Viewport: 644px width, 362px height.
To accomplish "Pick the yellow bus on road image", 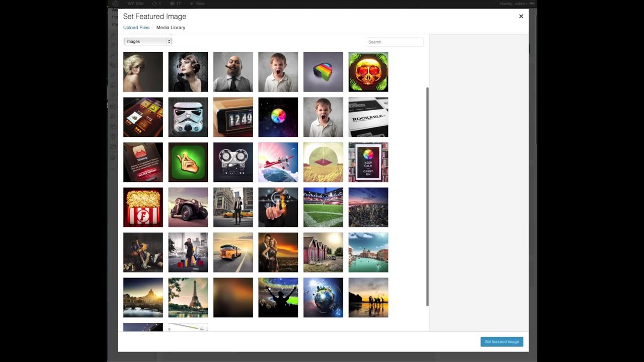I will pyautogui.click(x=233, y=252).
